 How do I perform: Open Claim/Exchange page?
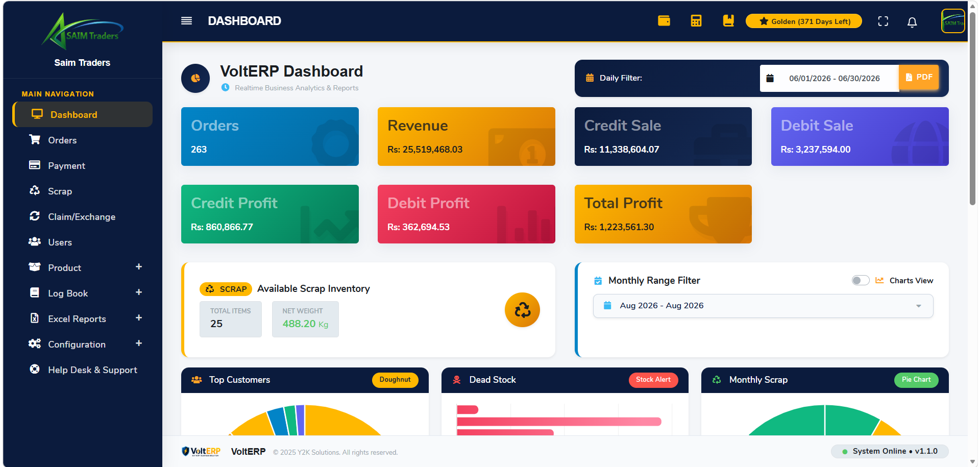point(83,216)
